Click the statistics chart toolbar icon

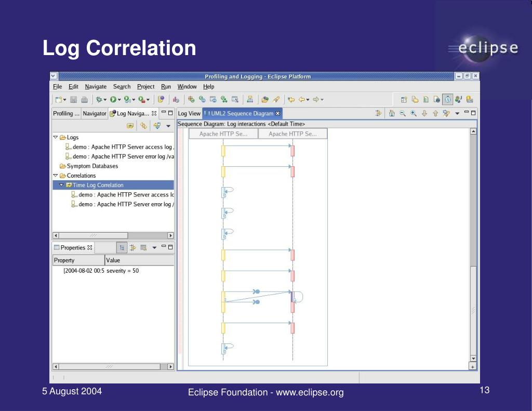(176, 99)
